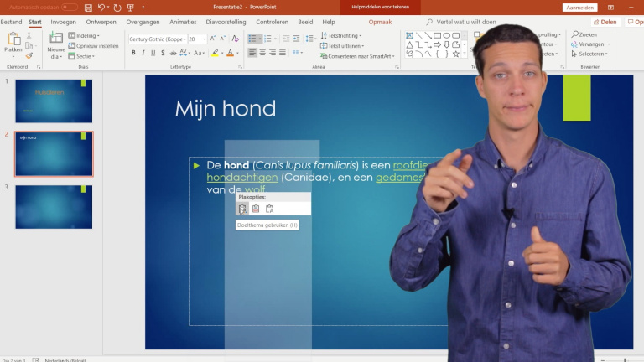The image size is (644, 362).
Task: Select the star shape
Action: pyautogui.click(x=456, y=54)
